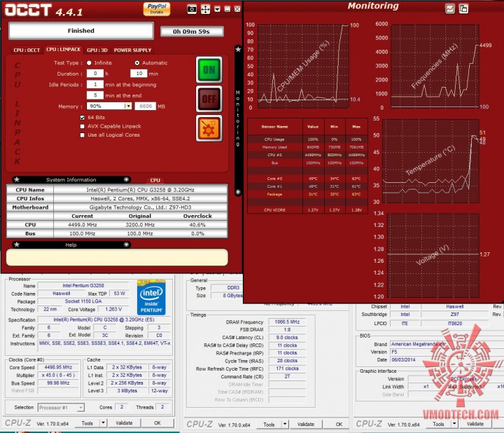Click the star beside Help header
Screen dimensions: 504x433
point(17,245)
